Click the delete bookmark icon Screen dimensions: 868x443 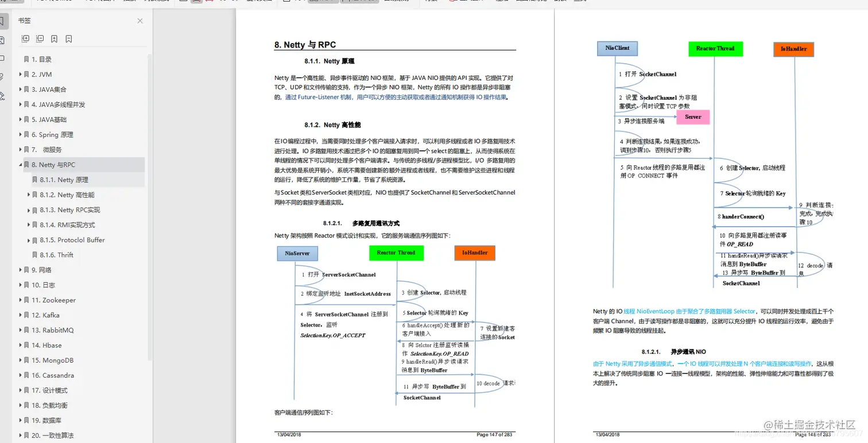coord(69,39)
